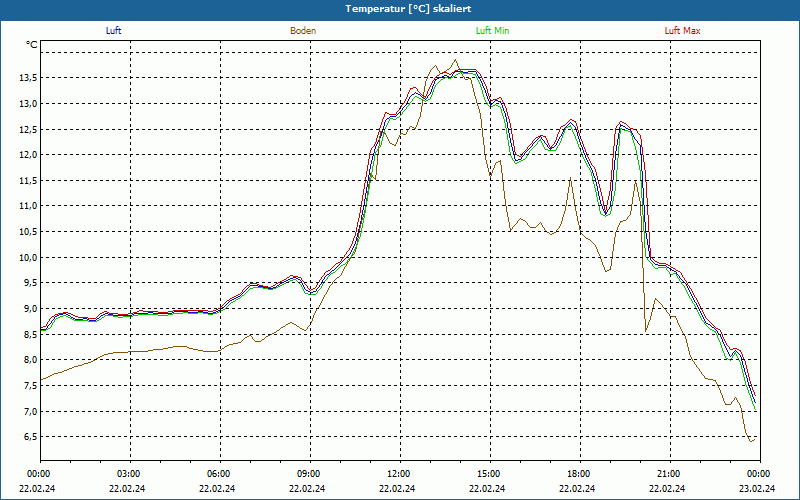This screenshot has width=800, height=500.
Task: Select the green 'Luft Min' legend label
Action: pos(492,31)
